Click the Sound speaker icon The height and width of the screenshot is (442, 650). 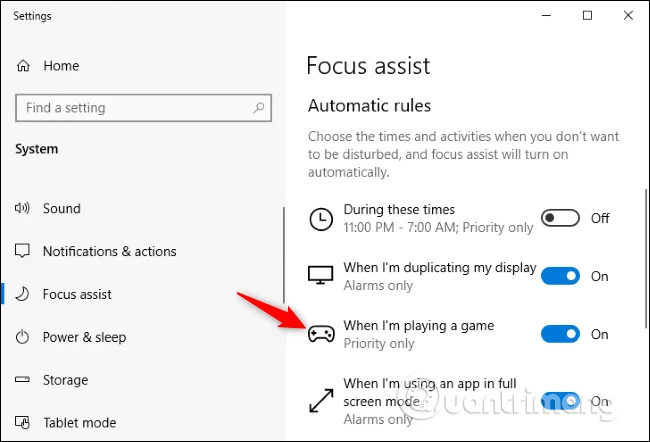coord(22,208)
